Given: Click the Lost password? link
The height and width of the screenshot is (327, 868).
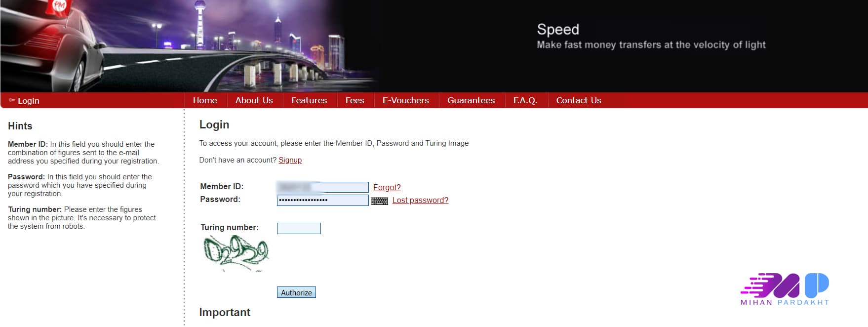Looking at the screenshot, I should coord(420,200).
